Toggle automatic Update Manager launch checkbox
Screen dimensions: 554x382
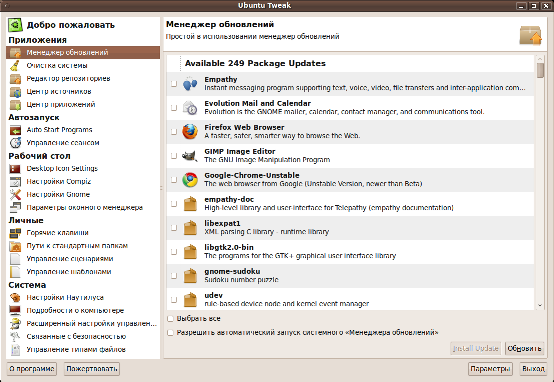coord(170,333)
